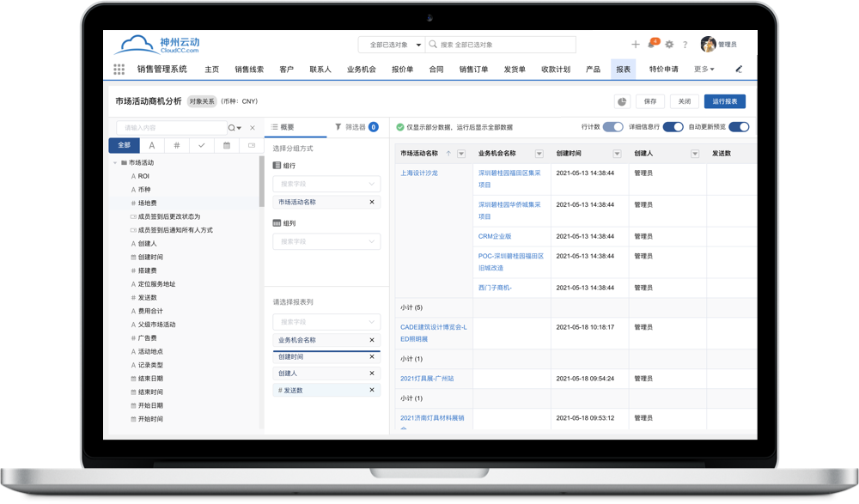The width and height of the screenshot is (859, 504).
Task: Open the settings gear icon
Action: pyautogui.click(x=667, y=45)
